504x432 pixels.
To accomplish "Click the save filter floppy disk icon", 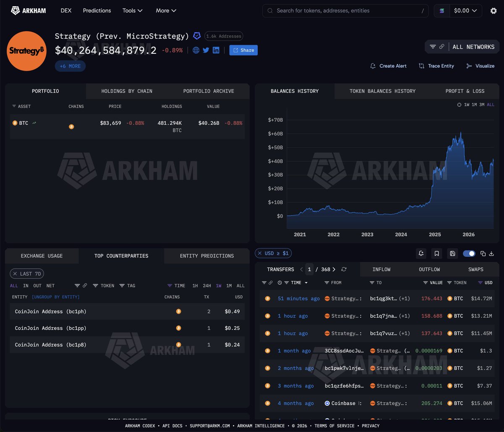I will pos(452,253).
